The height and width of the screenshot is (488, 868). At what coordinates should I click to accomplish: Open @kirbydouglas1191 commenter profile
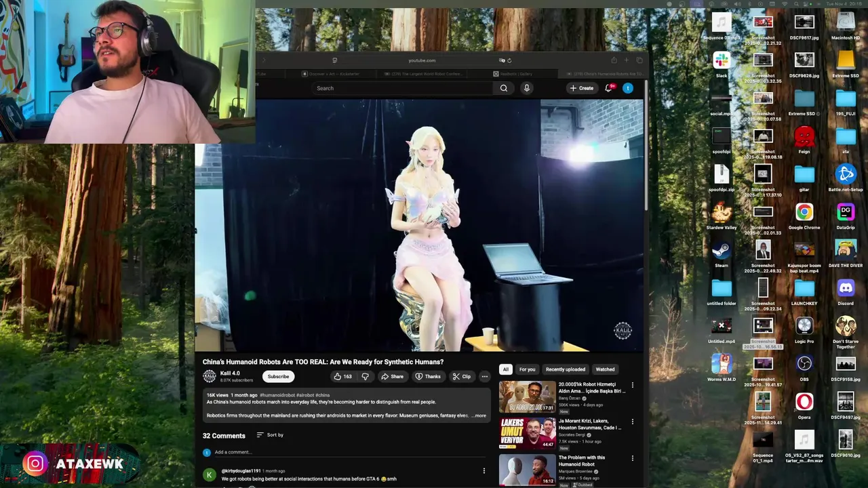click(241, 471)
